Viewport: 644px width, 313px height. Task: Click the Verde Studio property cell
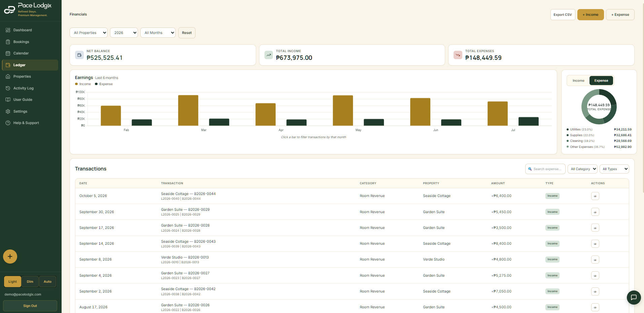click(434, 260)
